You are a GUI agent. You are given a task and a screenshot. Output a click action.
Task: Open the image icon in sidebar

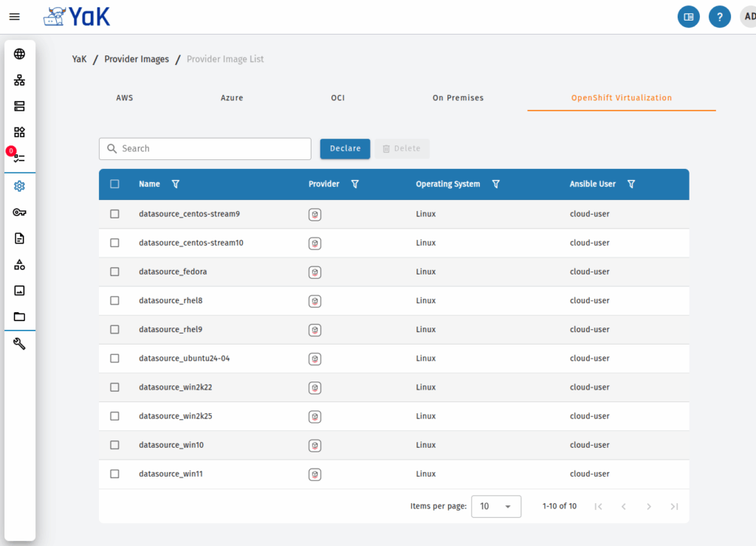point(19,290)
